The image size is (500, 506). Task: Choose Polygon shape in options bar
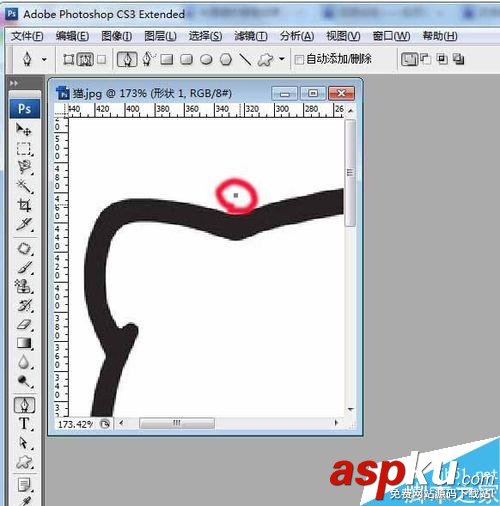(226, 60)
